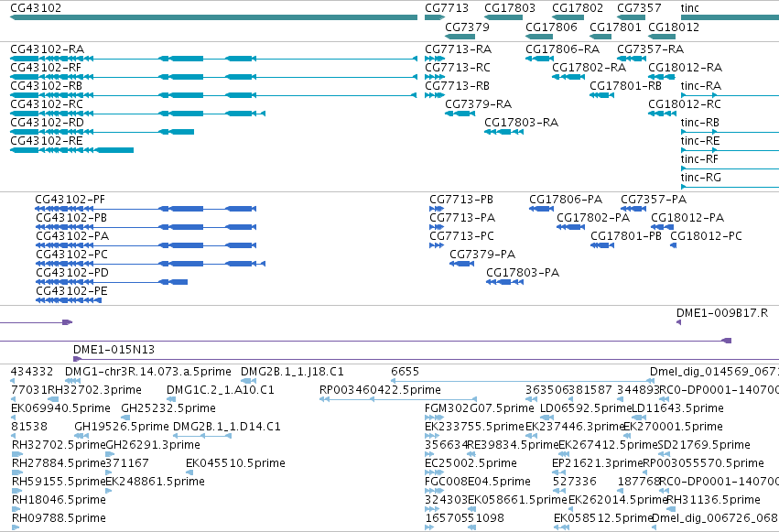This screenshot has height=532, width=779.
Task: Click transcript tinc-RF label
Action: tap(699, 159)
